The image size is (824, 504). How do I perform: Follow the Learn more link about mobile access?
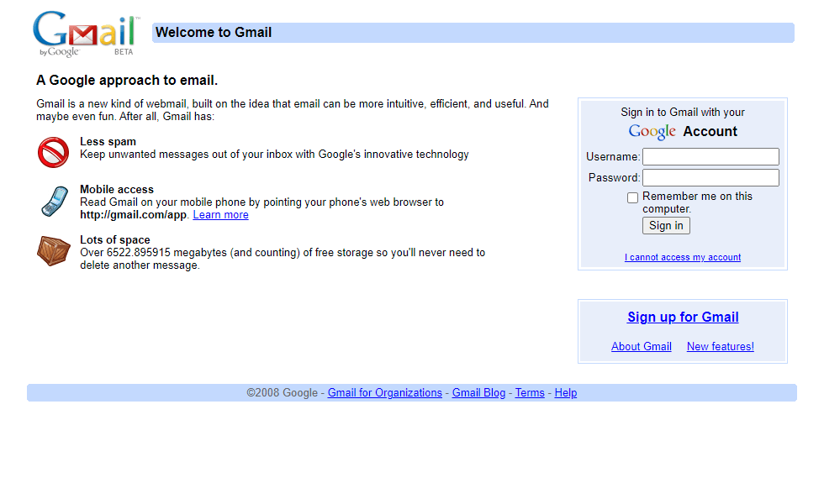pyautogui.click(x=220, y=215)
